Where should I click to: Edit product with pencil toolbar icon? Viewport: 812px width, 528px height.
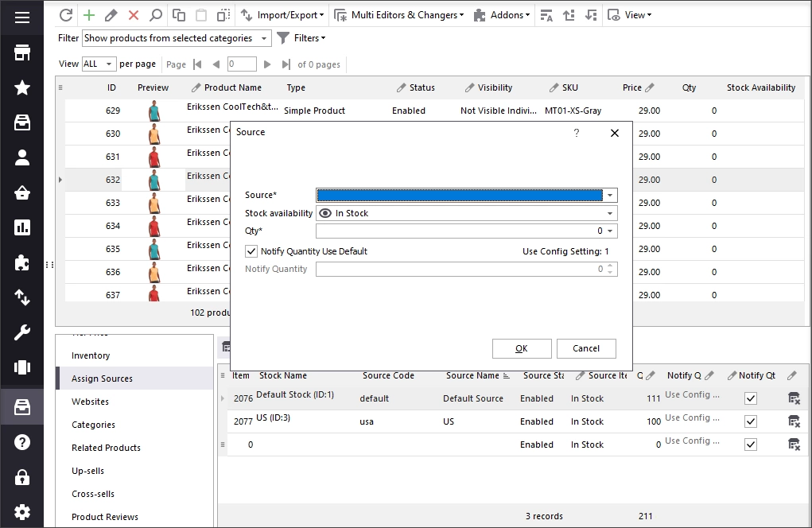[x=111, y=15]
